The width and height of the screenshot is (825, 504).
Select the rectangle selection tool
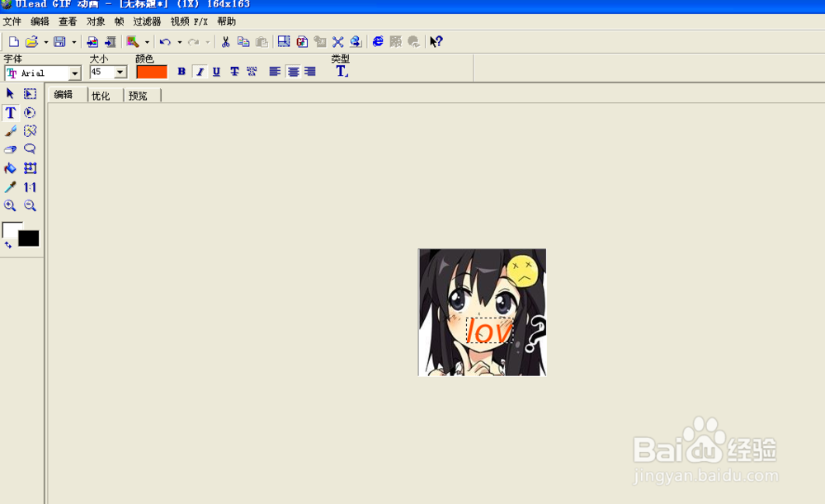pos(30,94)
